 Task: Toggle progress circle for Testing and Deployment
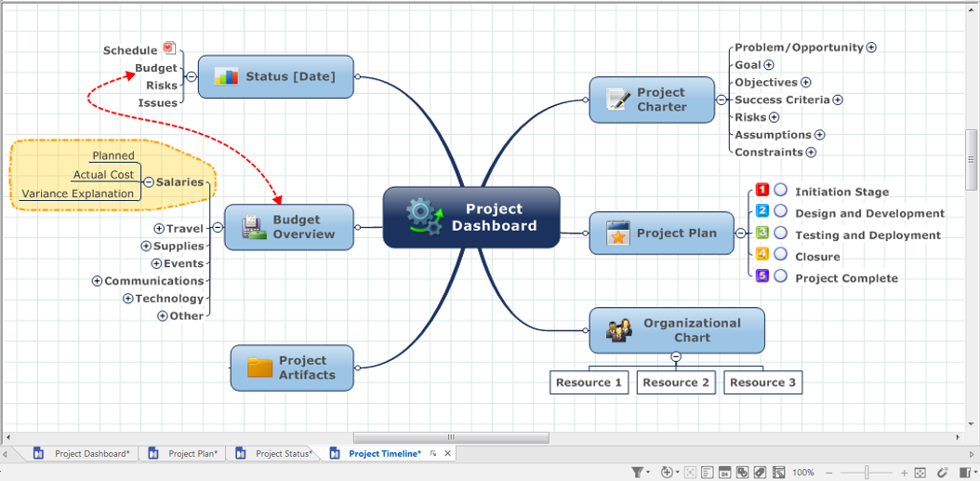click(781, 233)
